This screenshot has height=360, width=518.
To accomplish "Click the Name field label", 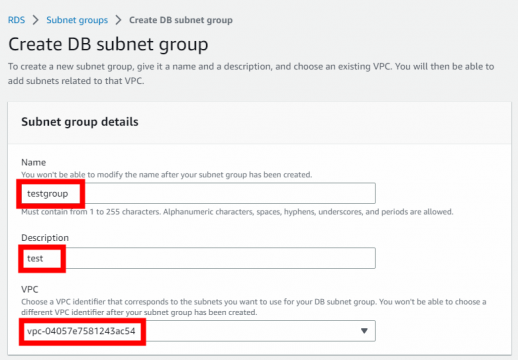I will [x=34, y=162].
